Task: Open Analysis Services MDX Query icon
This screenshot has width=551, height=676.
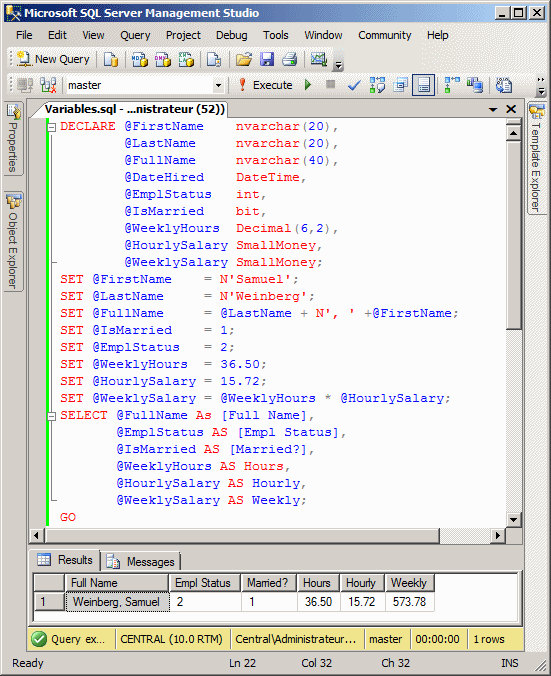Action: (140, 59)
